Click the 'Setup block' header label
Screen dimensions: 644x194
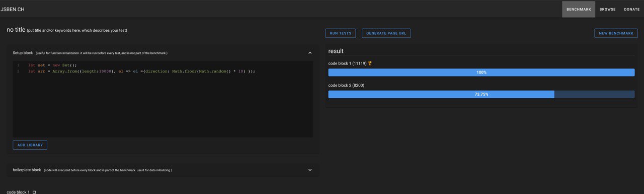(x=23, y=53)
